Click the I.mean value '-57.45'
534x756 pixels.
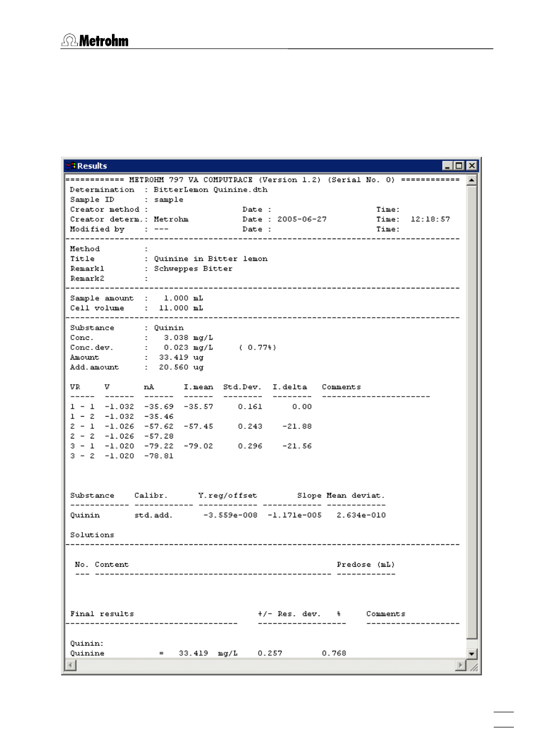pos(198,426)
